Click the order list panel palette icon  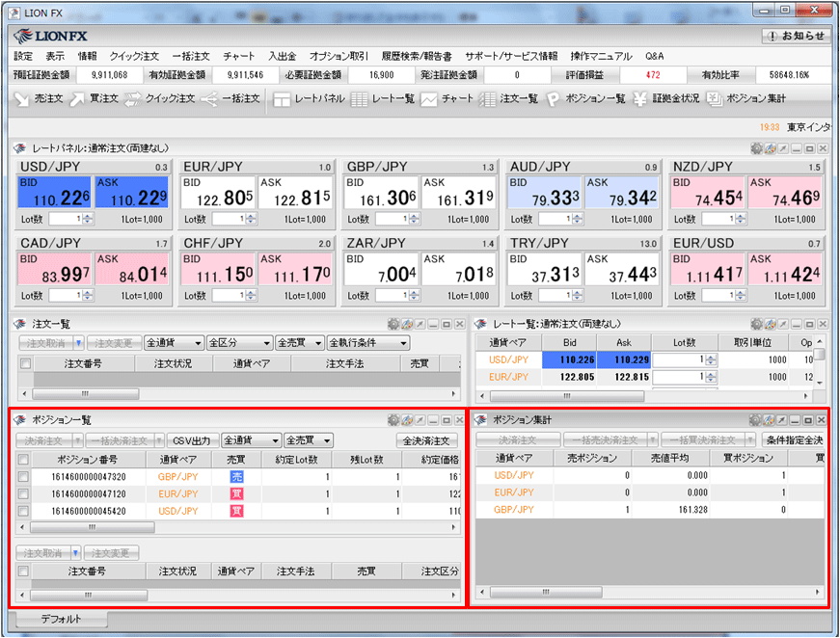pyautogui.click(x=407, y=324)
